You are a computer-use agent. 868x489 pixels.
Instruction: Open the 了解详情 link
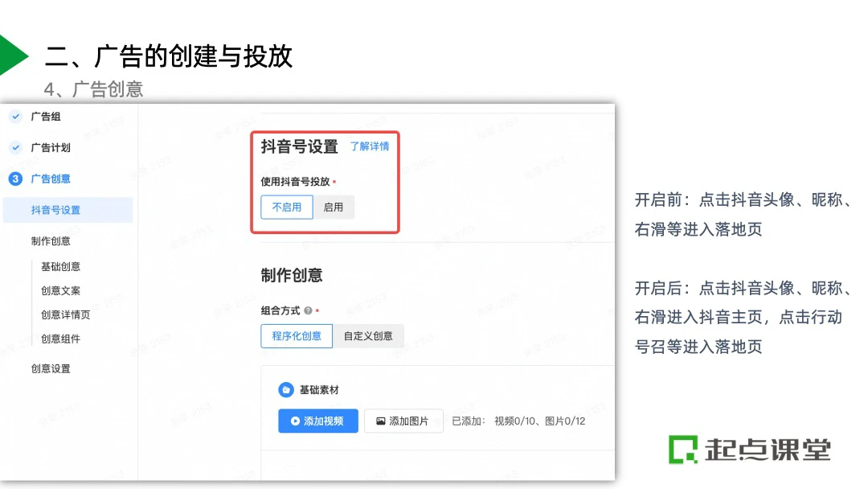click(x=370, y=146)
